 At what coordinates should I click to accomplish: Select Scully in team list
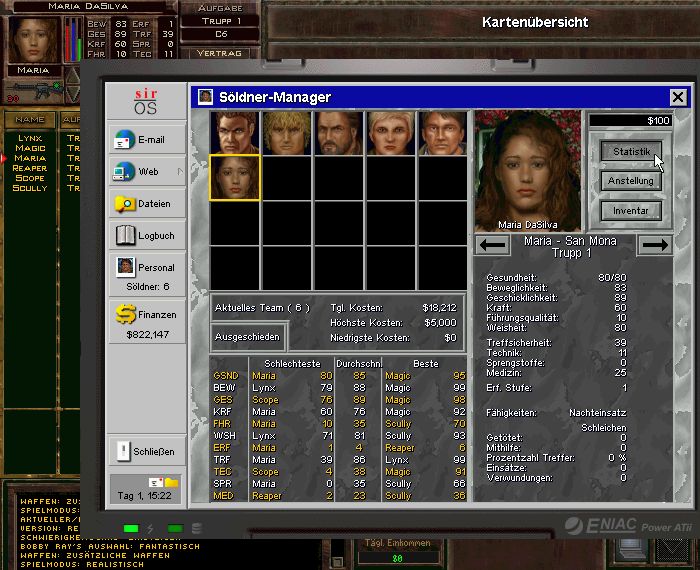[x=30, y=188]
